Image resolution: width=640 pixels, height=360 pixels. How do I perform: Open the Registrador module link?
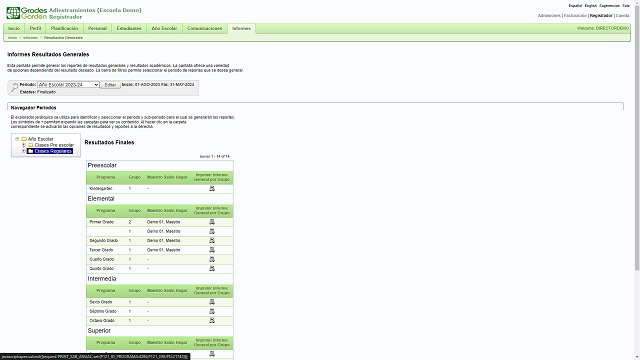pos(601,16)
